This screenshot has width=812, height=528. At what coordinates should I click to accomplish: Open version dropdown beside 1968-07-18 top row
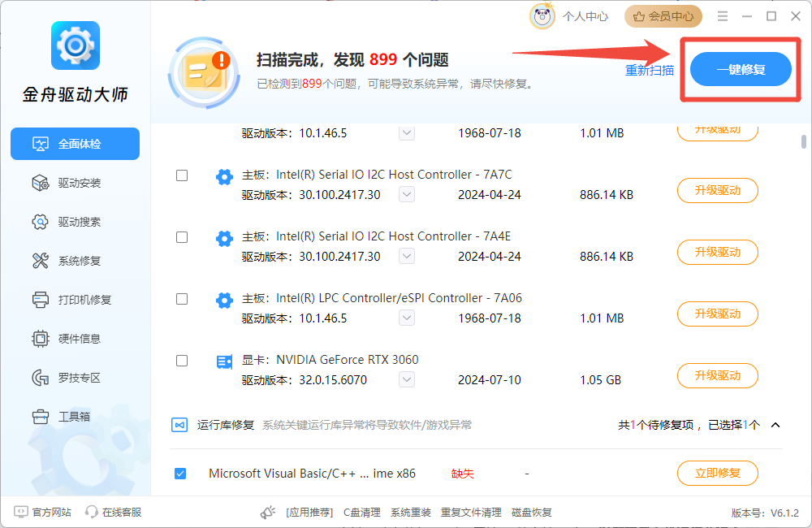tap(407, 132)
